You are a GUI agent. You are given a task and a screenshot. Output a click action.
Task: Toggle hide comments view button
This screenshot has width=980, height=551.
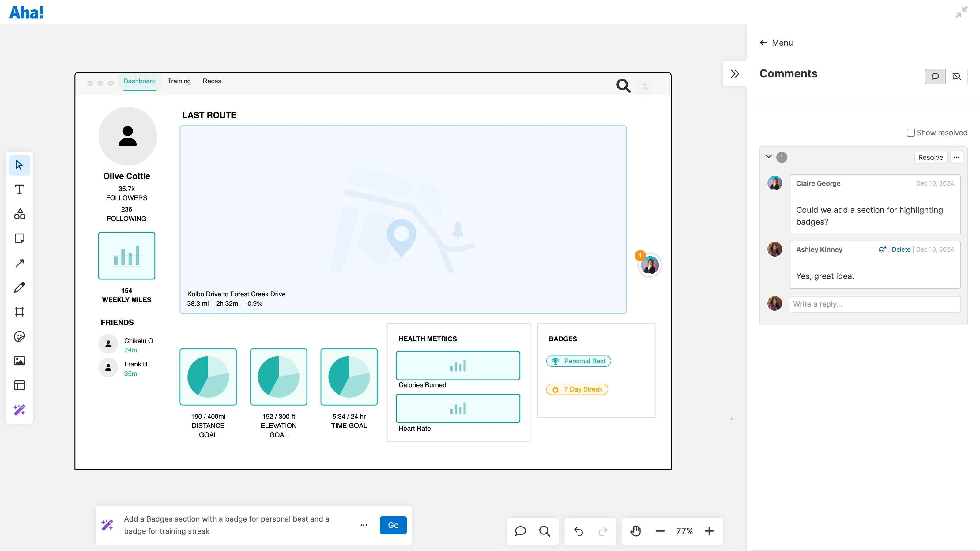[956, 77]
